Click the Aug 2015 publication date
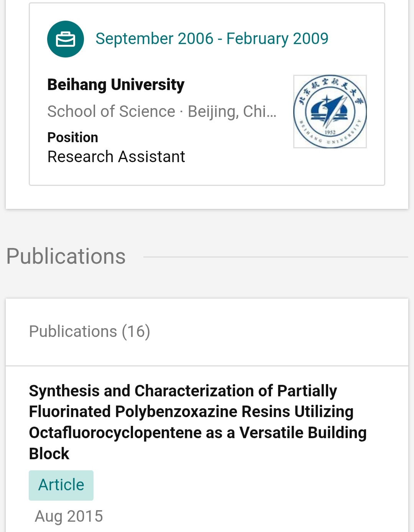This screenshot has width=414, height=532. click(69, 516)
